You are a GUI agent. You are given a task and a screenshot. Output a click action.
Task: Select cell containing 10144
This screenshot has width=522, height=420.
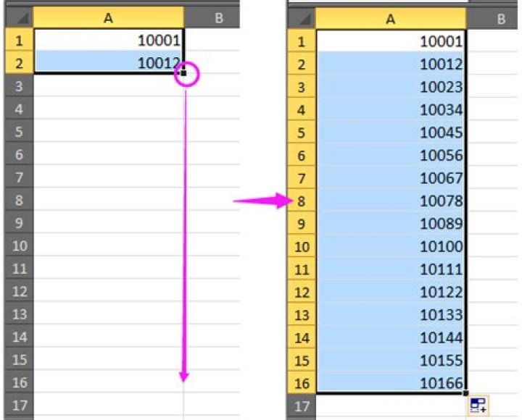391,338
